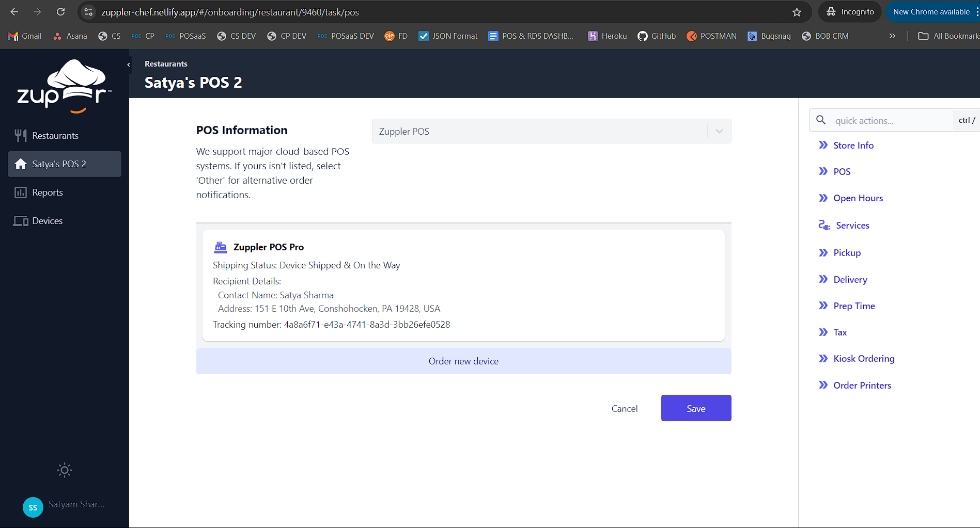Open Gmail bookmark
Screen dimensions: 980x528
pyautogui.click(x=25, y=36)
